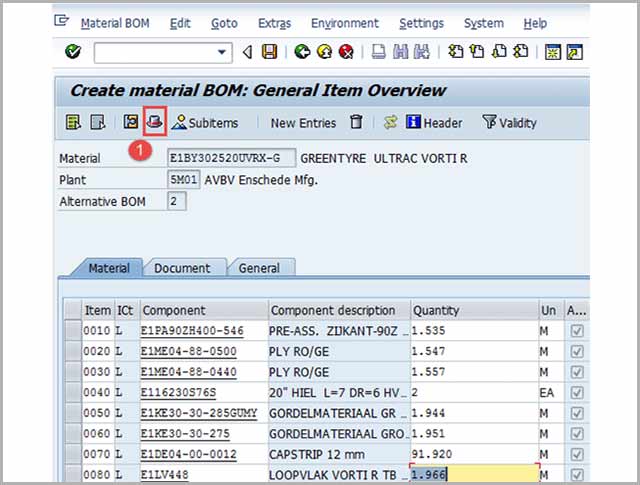Click the green Back arrow icon
Viewport: 640px width, 485px height.
302,52
